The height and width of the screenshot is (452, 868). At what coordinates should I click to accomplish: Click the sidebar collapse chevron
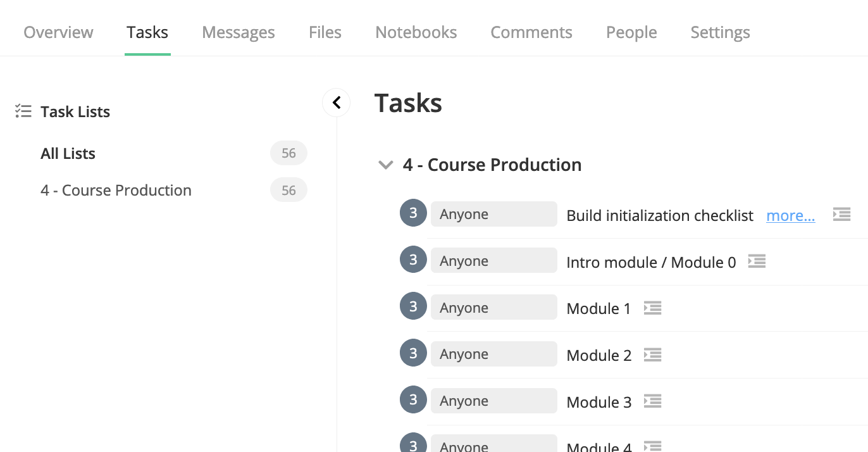pos(336,102)
